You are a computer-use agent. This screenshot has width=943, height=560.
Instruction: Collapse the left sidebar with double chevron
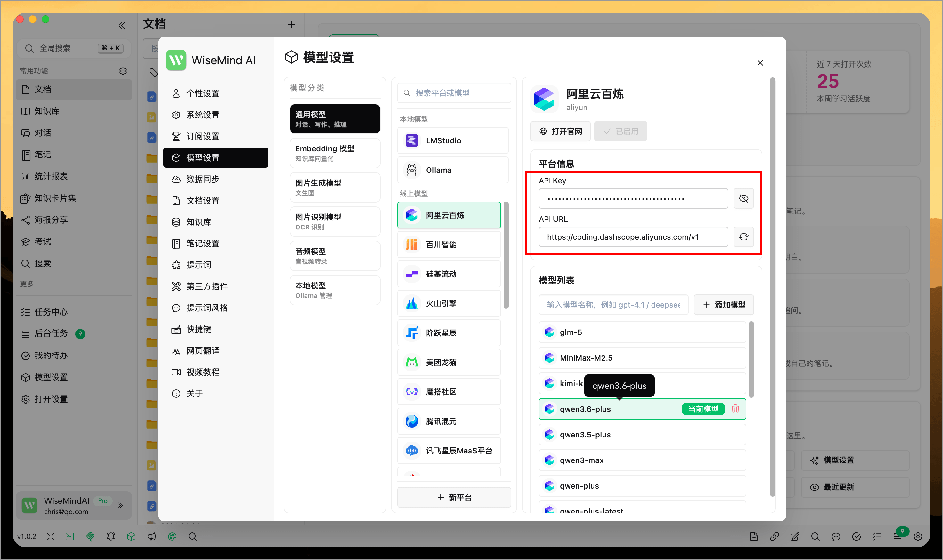point(122,26)
